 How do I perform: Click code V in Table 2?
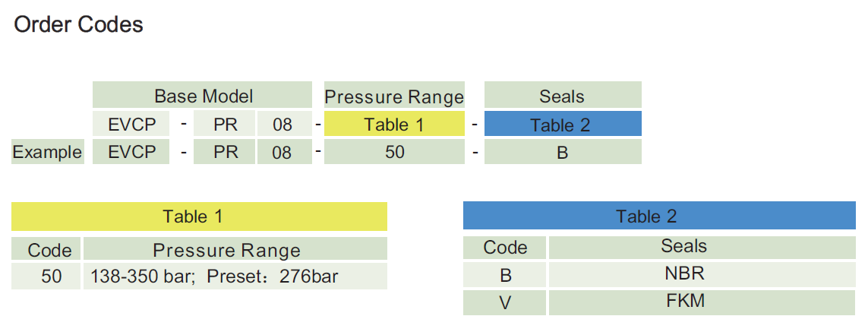[x=505, y=302]
